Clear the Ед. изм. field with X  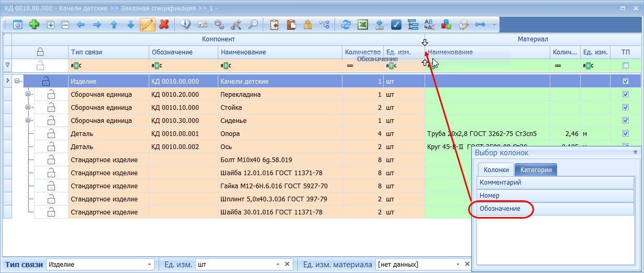tap(287, 265)
